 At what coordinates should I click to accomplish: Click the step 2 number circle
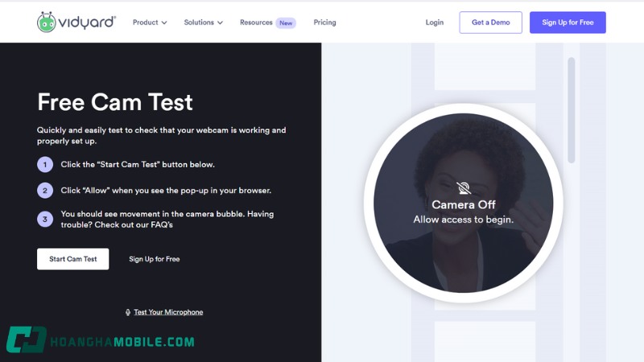point(45,191)
